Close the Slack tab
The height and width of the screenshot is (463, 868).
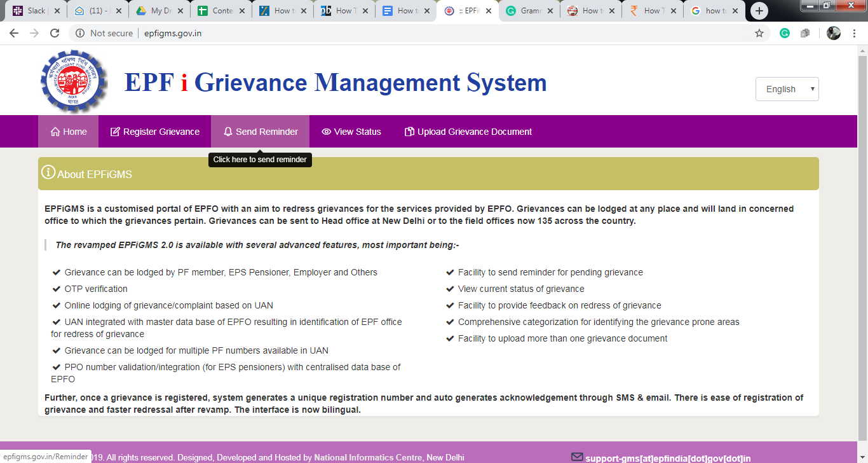click(56, 11)
